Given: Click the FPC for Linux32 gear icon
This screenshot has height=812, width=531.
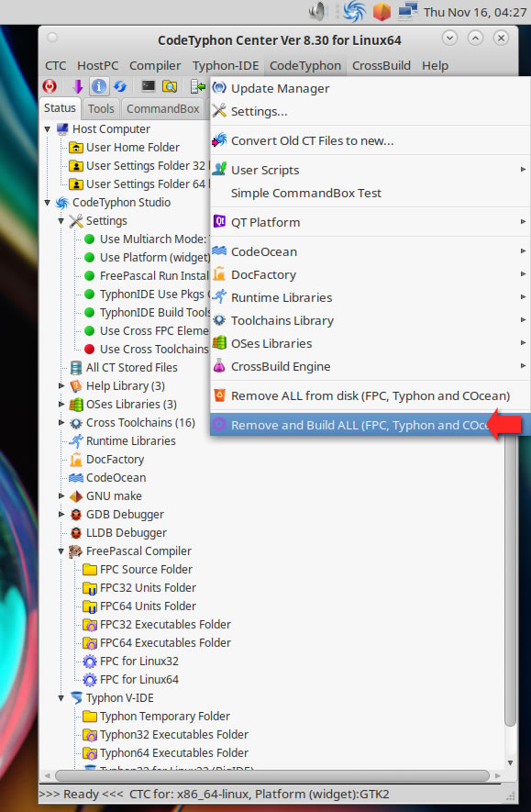Looking at the screenshot, I should pos(90,662).
